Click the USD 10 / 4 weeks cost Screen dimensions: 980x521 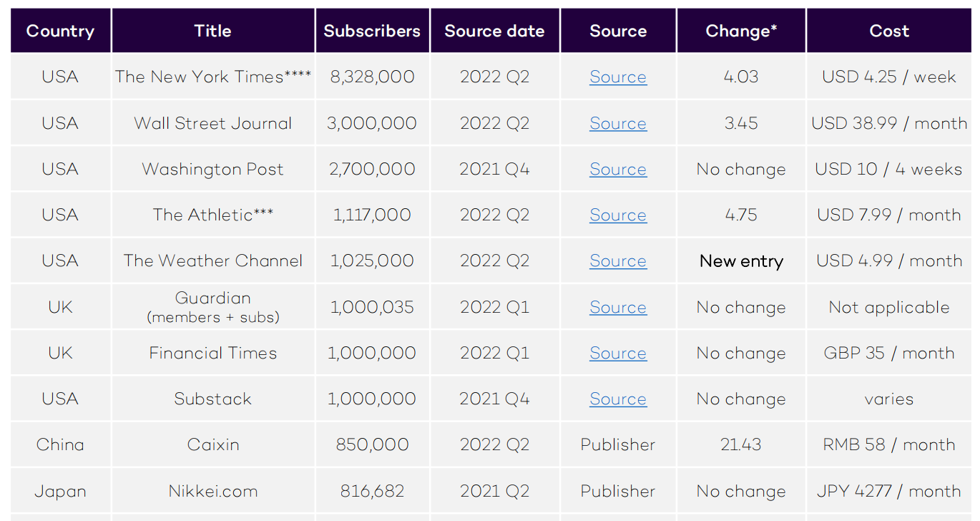pyautogui.click(x=889, y=168)
